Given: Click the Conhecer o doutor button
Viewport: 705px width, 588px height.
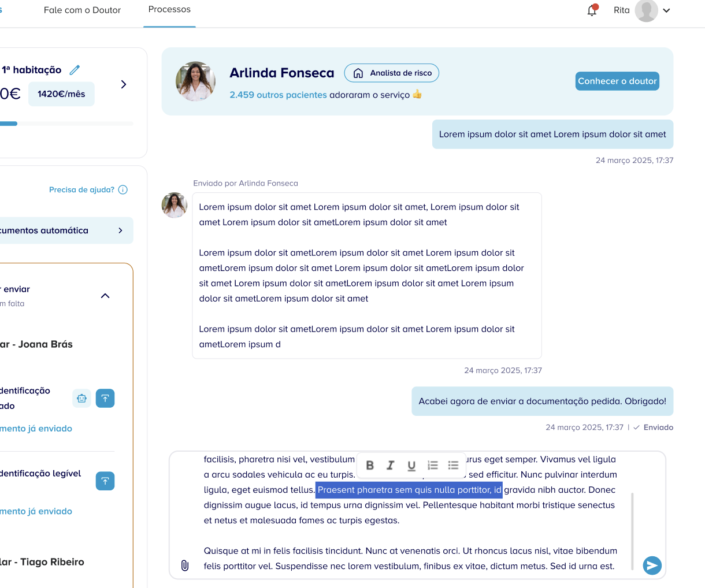Looking at the screenshot, I should 617,81.
